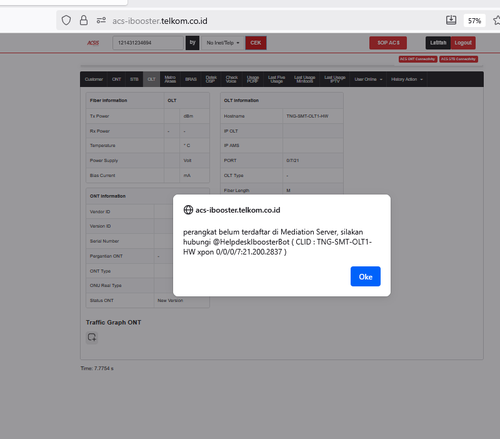Image resolution: width=500 pixels, height=439 pixels.
Task: Open the Last Five Usage tab
Action: tap(276, 79)
